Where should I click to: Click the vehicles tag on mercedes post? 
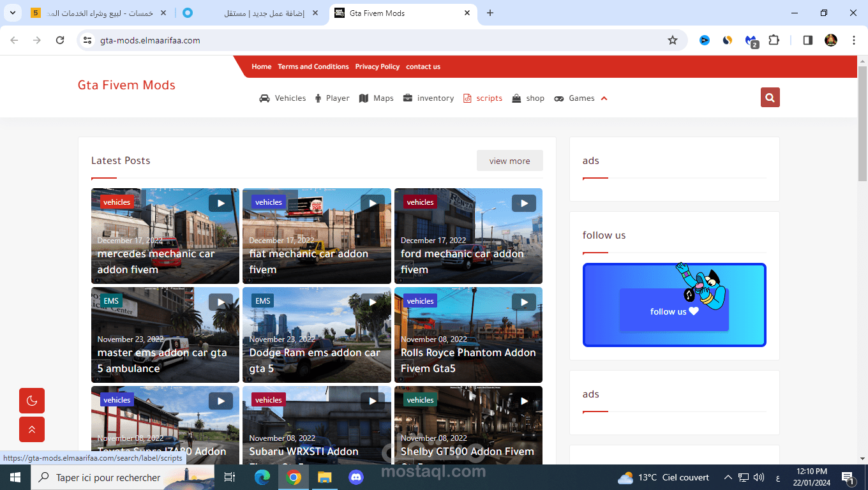117,202
